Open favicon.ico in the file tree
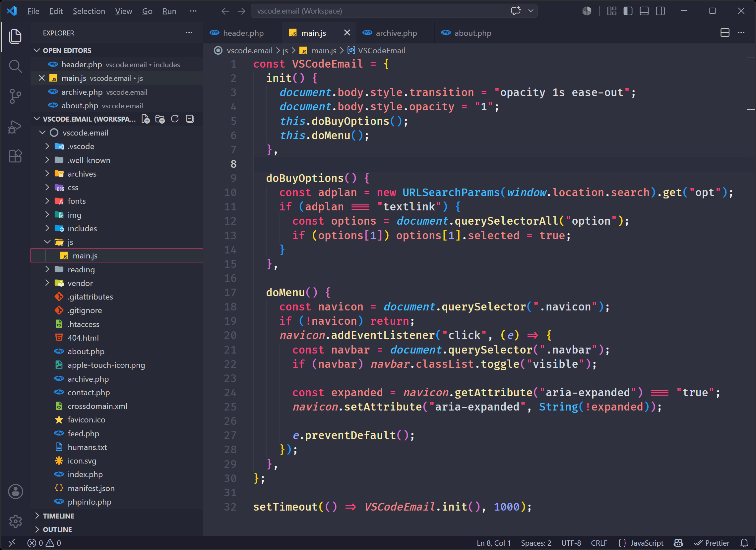The height and width of the screenshot is (550, 756). click(x=86, y=419)
